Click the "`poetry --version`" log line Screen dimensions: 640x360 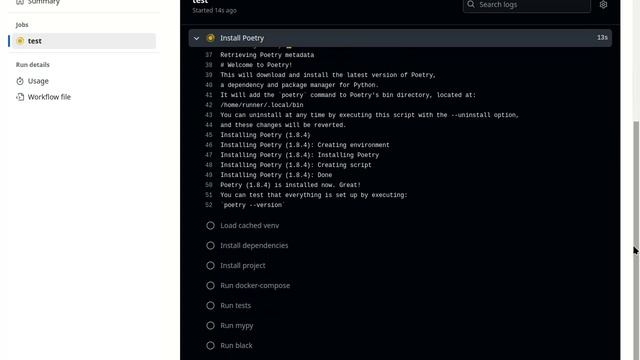click(x=253, y=205)
